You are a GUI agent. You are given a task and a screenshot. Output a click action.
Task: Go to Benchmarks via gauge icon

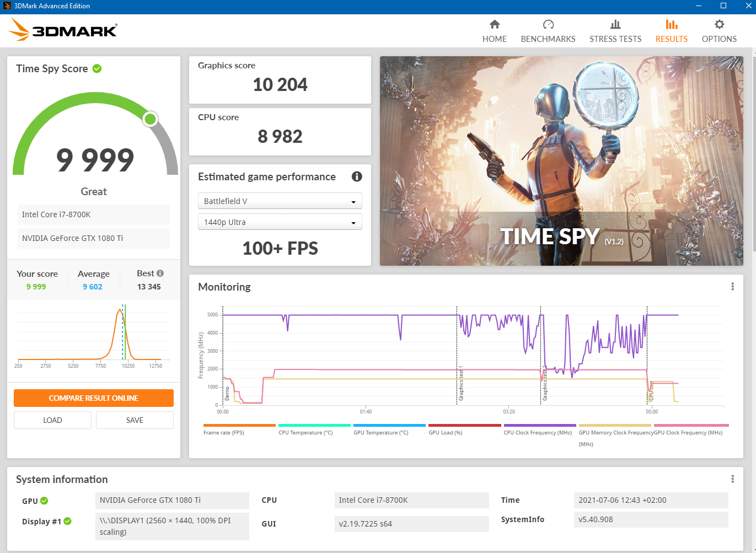click(x=548, y=25)
